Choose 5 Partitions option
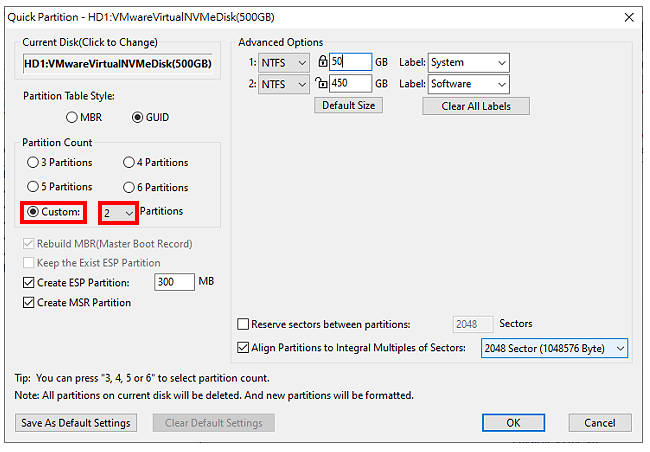The image size is (650, 452). (60, 187)
